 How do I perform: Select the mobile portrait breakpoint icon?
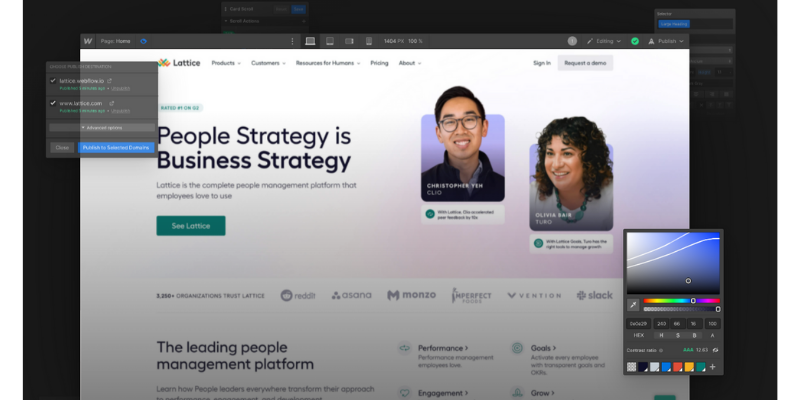(x=369, y=41)
